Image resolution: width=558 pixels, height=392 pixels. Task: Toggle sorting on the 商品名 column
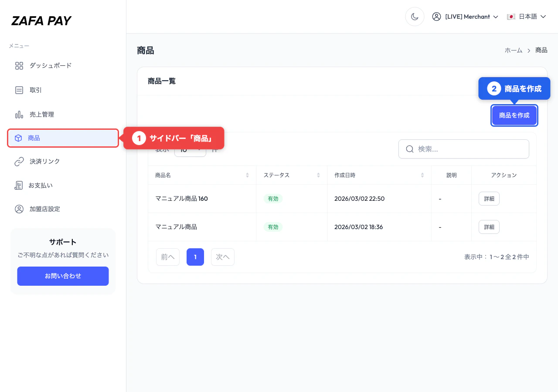point(248,175)
